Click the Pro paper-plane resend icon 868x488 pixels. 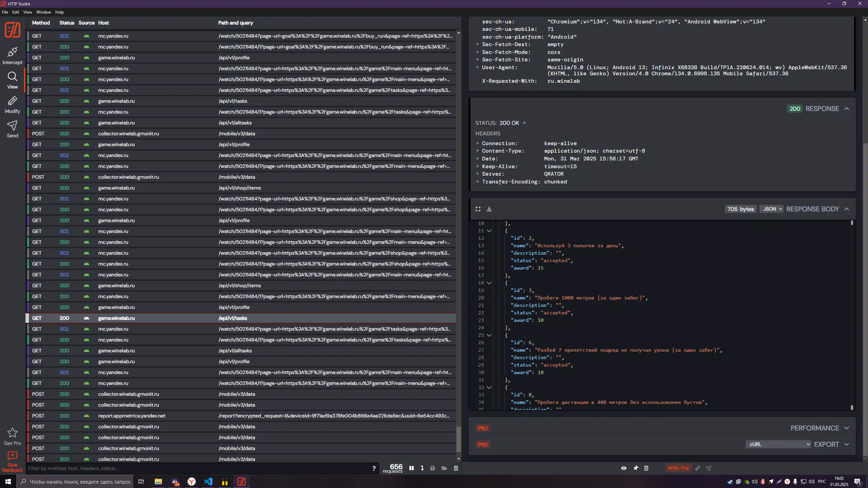pyautogui.click(x=709, y=468)
